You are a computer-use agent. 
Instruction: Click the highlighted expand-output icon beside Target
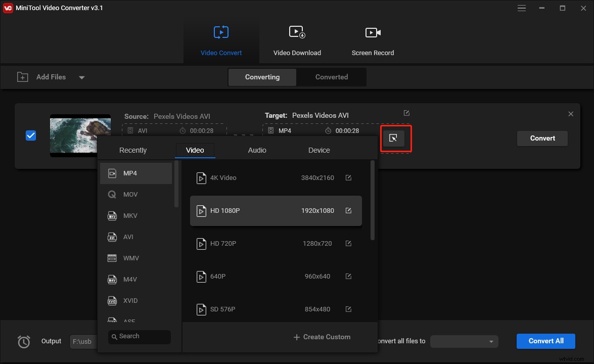point(396,138)
